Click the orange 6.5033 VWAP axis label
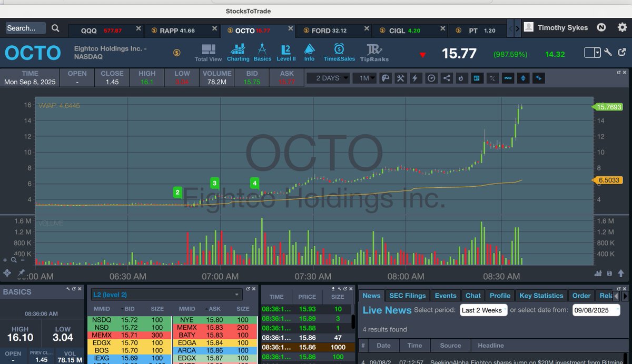Screen dimensions: 632x364 [x=608, y=180]
